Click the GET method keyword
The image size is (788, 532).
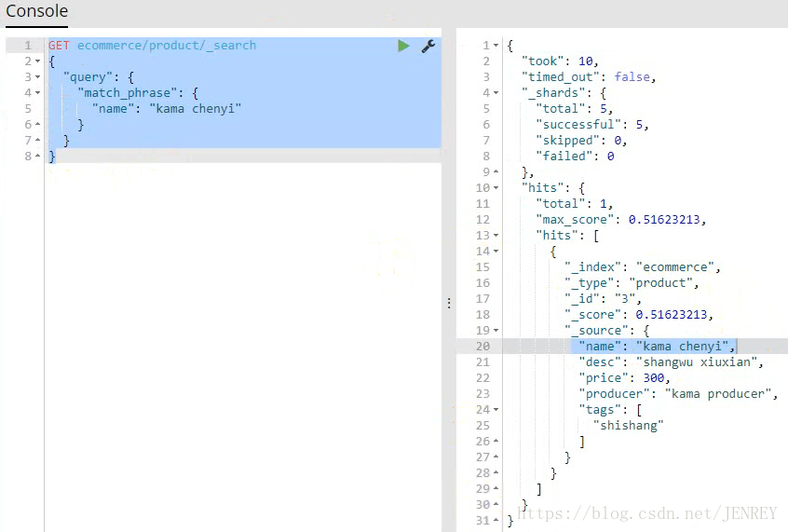click(x=59, y=46)
